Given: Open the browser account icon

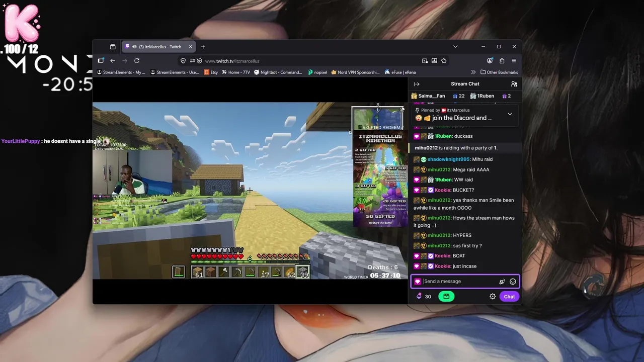Looking at the screenshot, I should 490,61.
